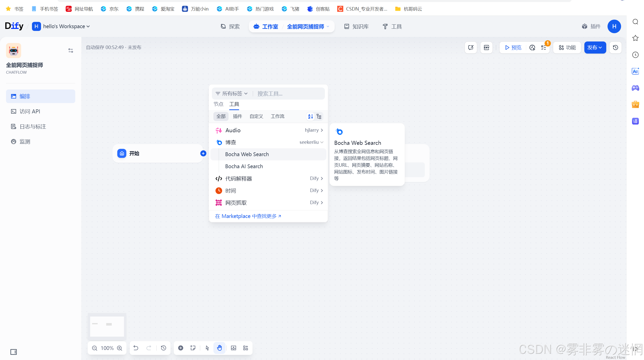Open the browser sidebar search icon
The width and height of the screenshot is (644, 360).
click(x=635, y=22)
